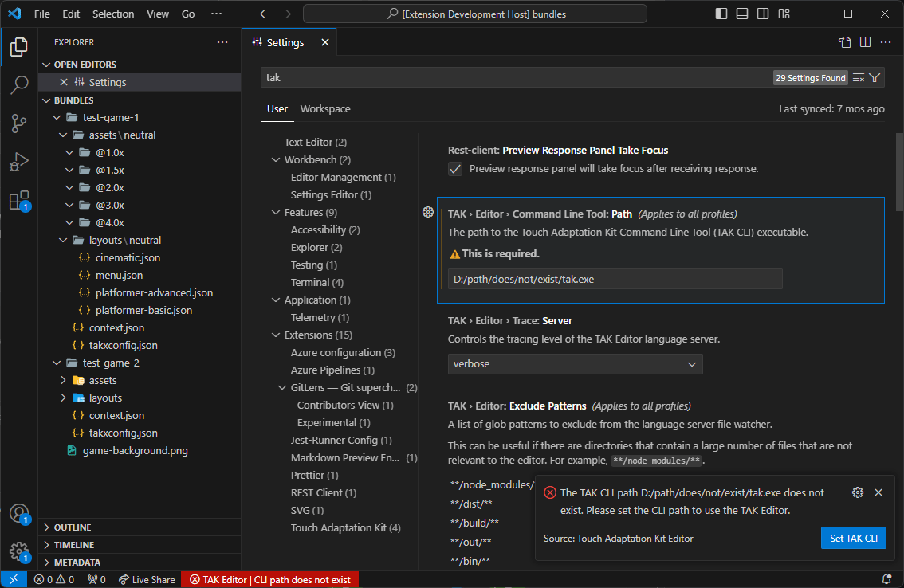Click gear icon beside Command Line Tool Path
This screenshot has height=588, width=904.
pyautogui.click(x=428, y=212)
